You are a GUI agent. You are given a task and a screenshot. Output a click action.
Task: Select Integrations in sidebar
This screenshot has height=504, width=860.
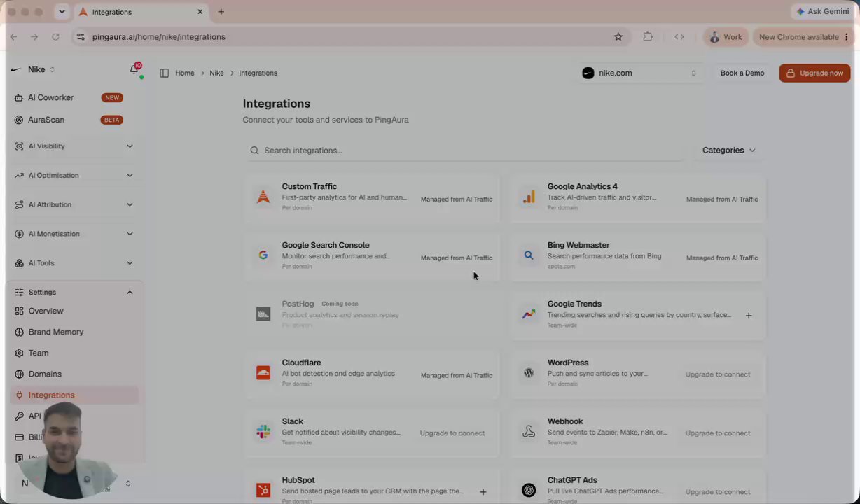click(x=74, y=395)
